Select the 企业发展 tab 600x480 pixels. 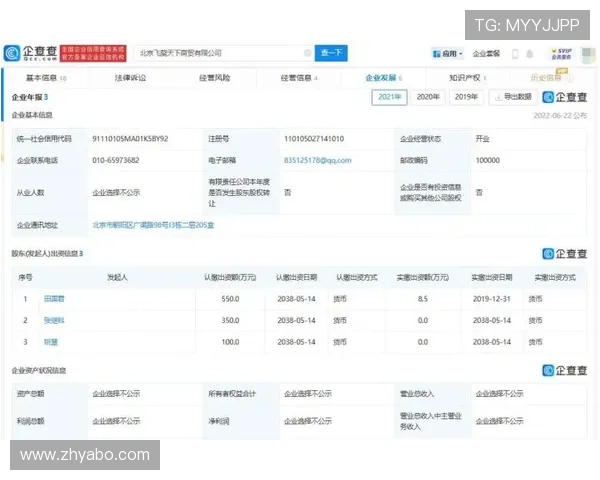coord(383,78)
